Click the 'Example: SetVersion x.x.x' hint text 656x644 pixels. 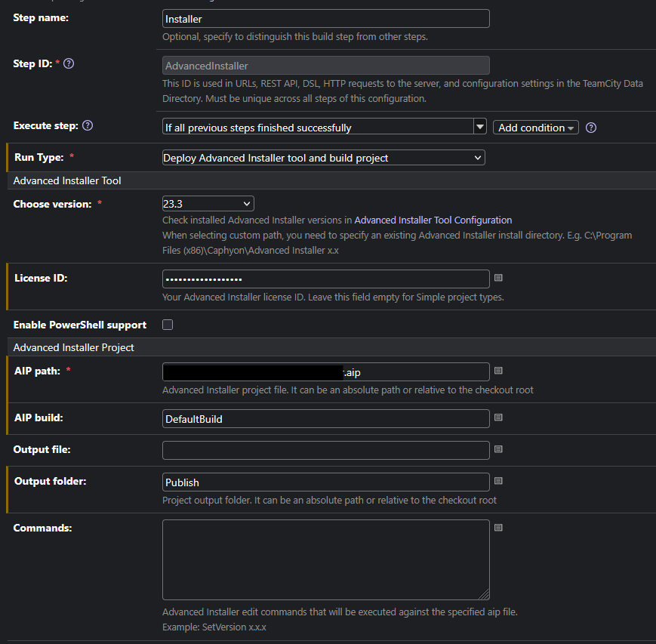click(x=214, y=627)
